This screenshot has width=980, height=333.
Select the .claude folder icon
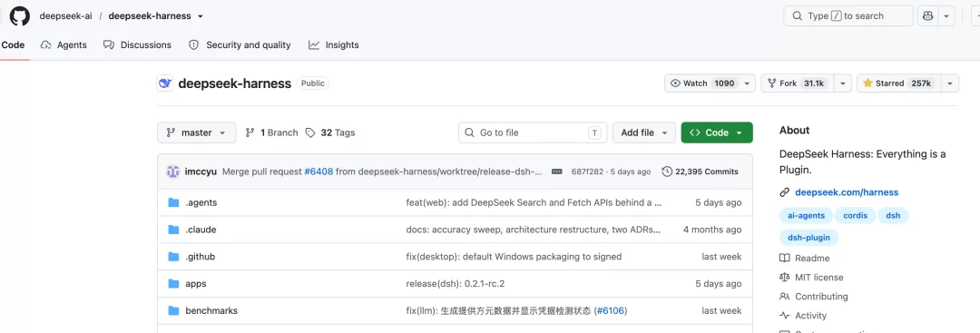173,230
